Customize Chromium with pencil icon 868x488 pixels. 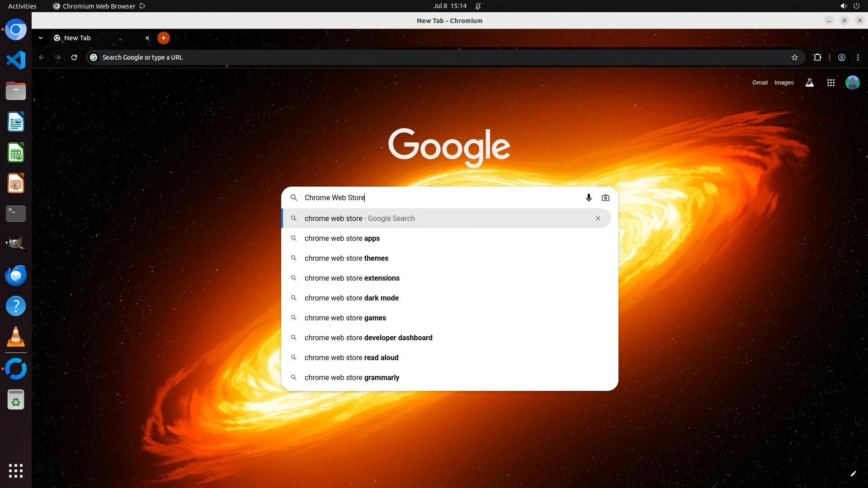[853, 474]
